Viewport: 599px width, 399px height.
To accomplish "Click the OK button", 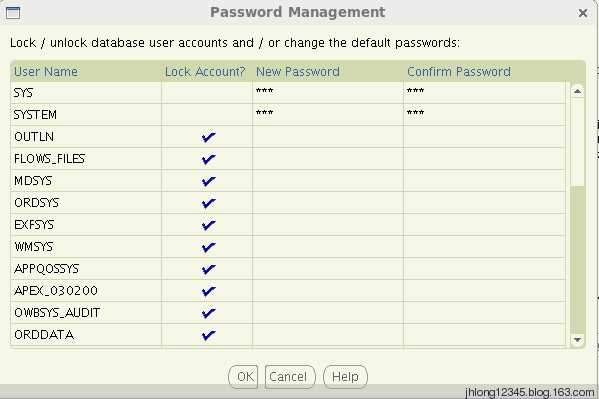I will pos(243,377).
